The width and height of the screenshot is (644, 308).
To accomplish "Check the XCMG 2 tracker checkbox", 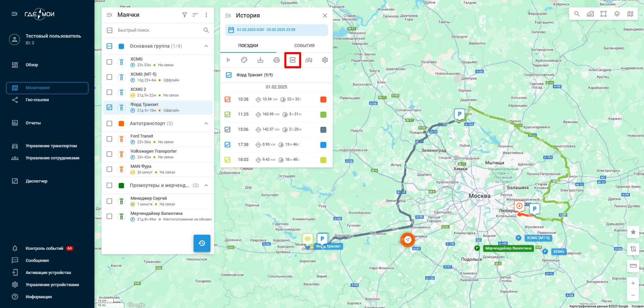I will pyautogui.click(x=109, y=92).
